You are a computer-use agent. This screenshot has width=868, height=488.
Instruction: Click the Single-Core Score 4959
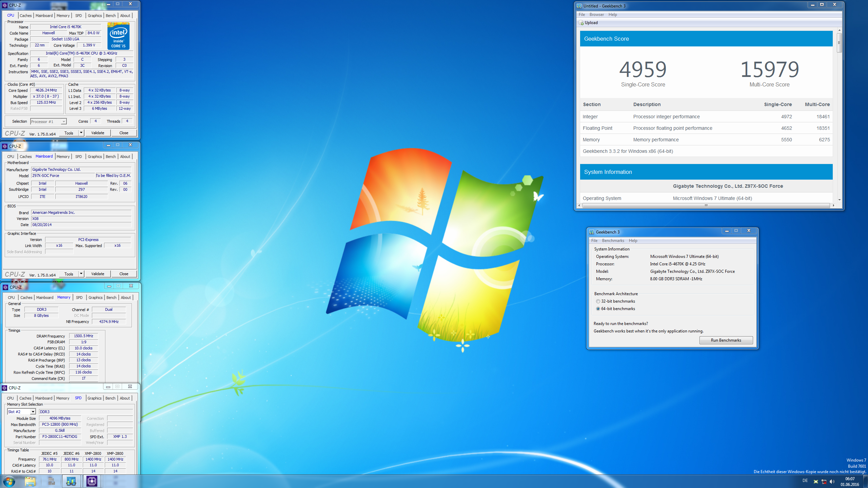[643, 69]
